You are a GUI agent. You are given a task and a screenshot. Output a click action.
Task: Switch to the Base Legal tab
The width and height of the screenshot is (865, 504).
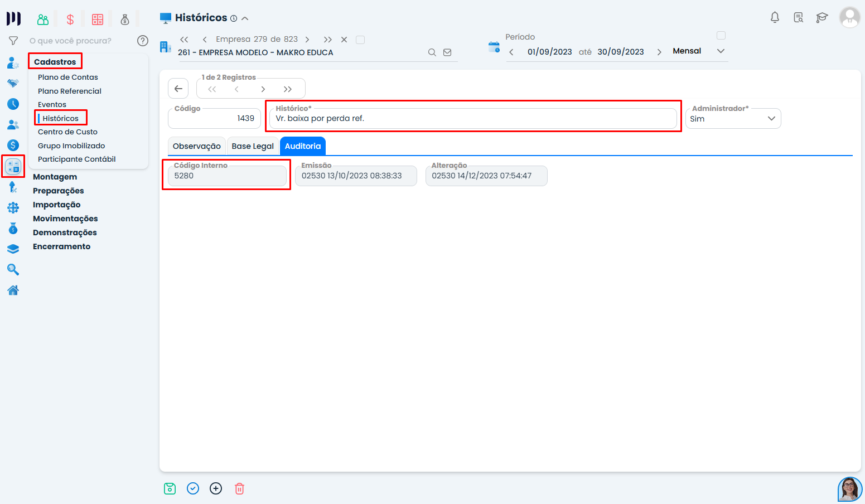click(x=253, y=146)
